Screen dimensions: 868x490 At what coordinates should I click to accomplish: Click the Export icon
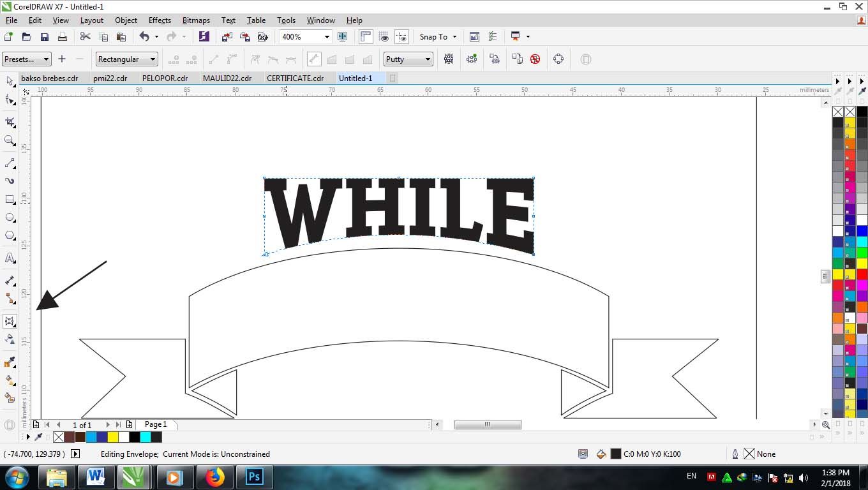tap(244, 36)
